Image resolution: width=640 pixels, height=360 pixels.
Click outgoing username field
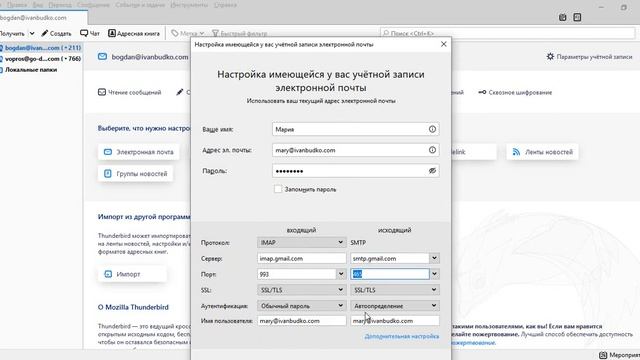click(395, 321)
